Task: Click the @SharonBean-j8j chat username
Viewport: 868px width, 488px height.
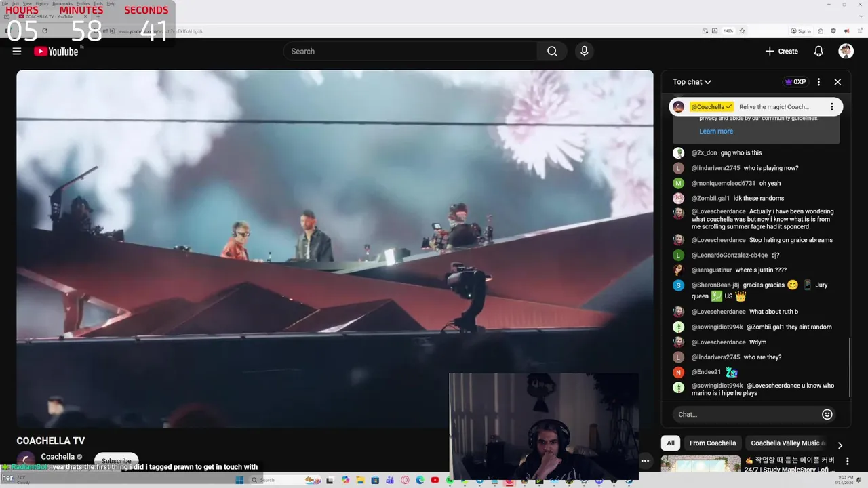Action: pyautogui.click(x=715, y=285)
